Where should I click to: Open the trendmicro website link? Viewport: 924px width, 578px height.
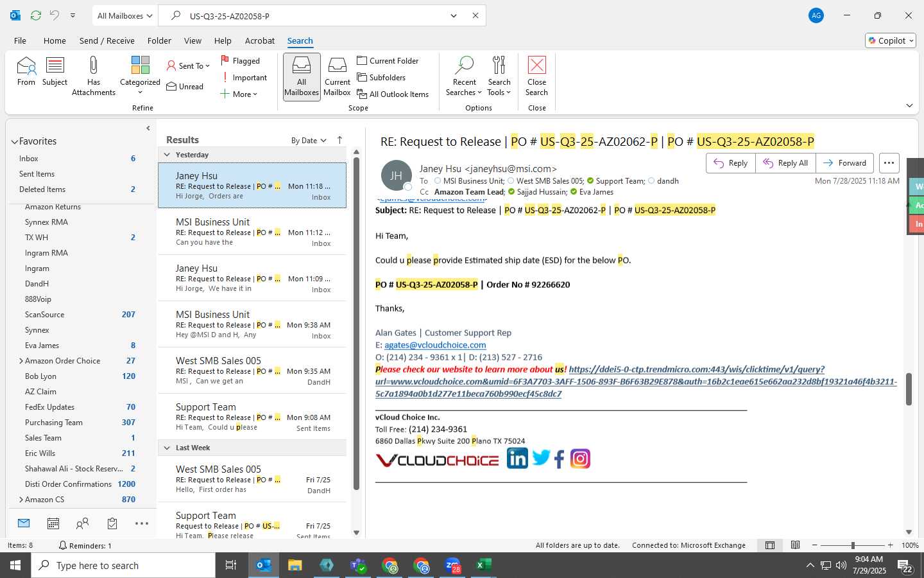pos(636,381)
